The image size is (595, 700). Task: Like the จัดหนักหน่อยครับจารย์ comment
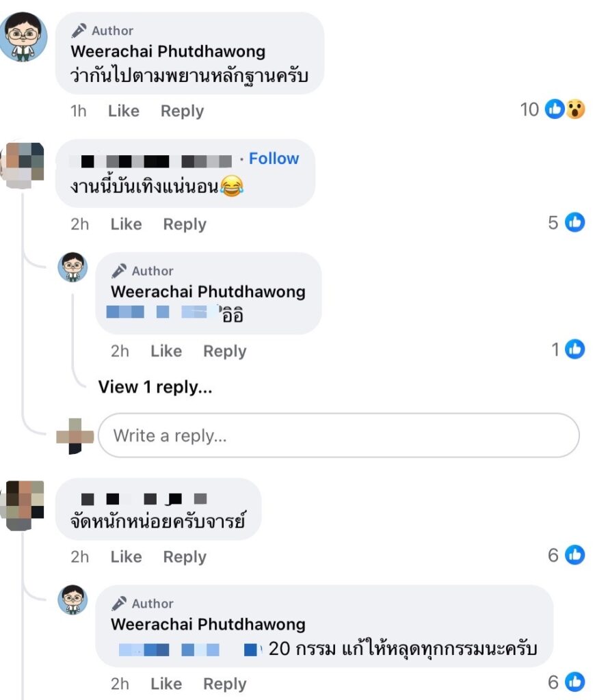pyautogui.click(x=126, y=556)
